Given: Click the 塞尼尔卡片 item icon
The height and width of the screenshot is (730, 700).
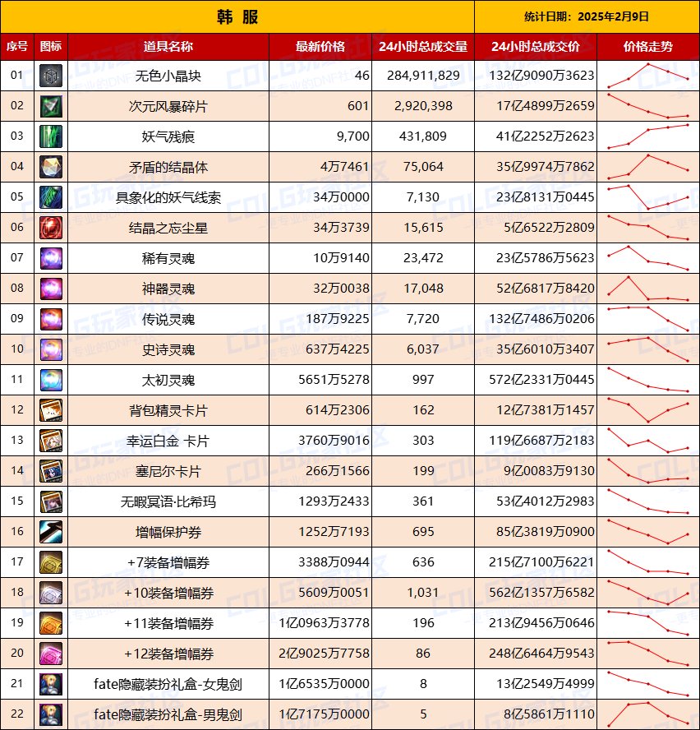Looking at the screenshot, I should pos(51,471).
